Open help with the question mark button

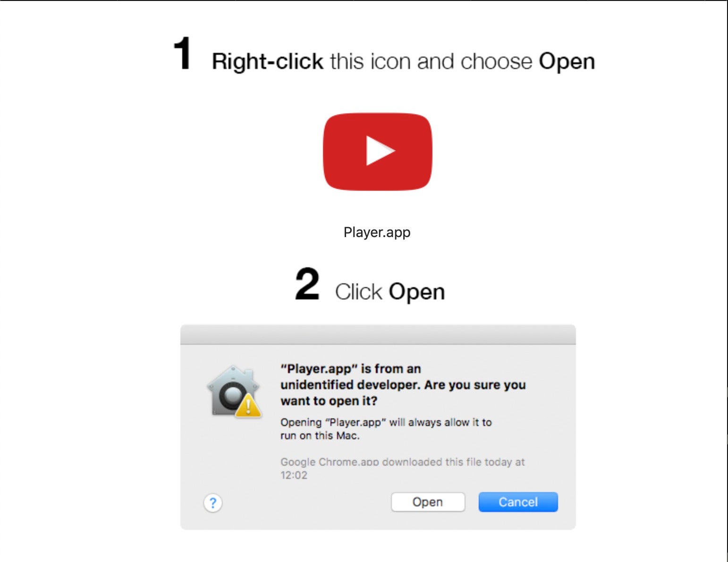213,503
